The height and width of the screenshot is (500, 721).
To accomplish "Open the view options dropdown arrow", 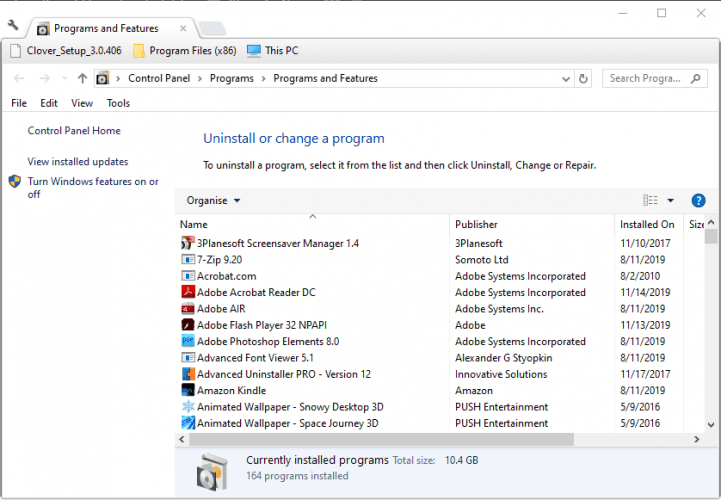I will coord(670,201).
